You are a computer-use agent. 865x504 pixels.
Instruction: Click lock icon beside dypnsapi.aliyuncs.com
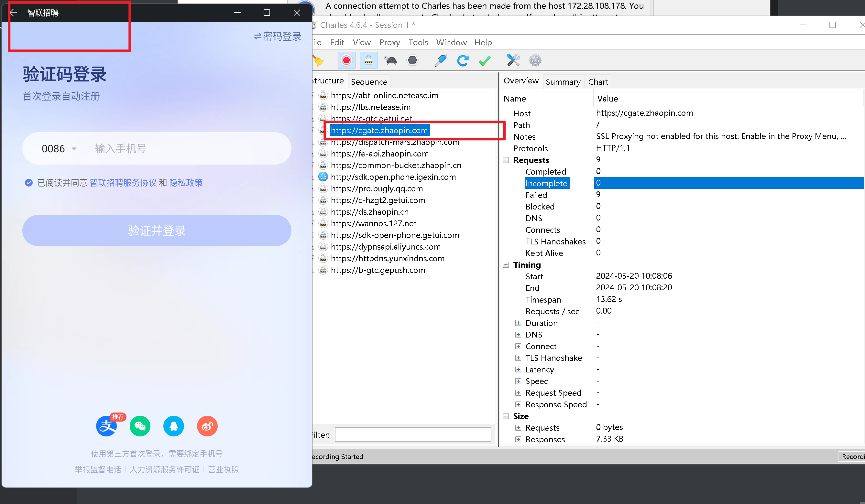pyautogui.click(x=323, y=247)
